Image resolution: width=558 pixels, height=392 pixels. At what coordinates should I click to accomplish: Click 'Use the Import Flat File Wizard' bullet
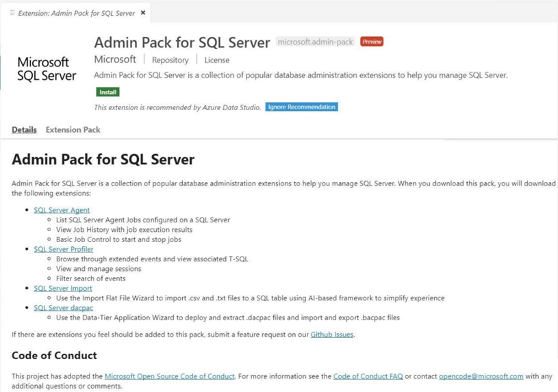[250, 298]
